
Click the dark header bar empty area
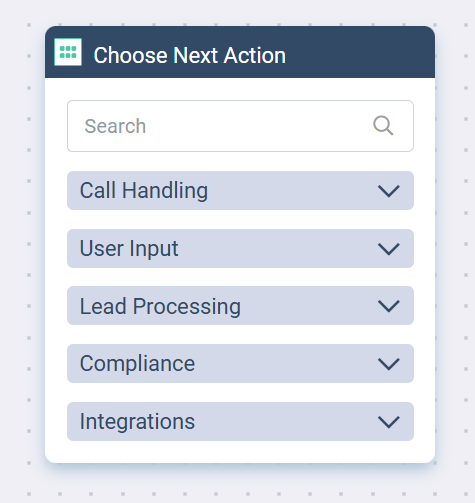click(360, 52)
